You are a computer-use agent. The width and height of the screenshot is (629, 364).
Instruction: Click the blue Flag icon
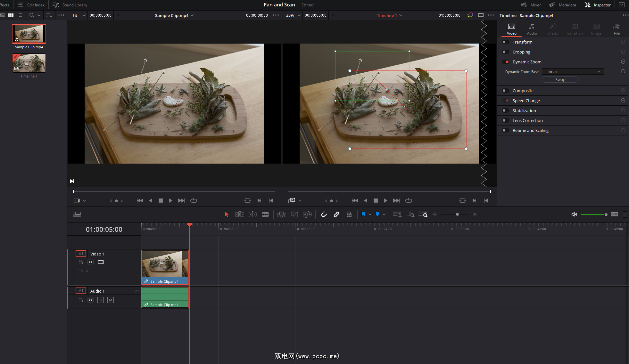(x=363, y=214)
